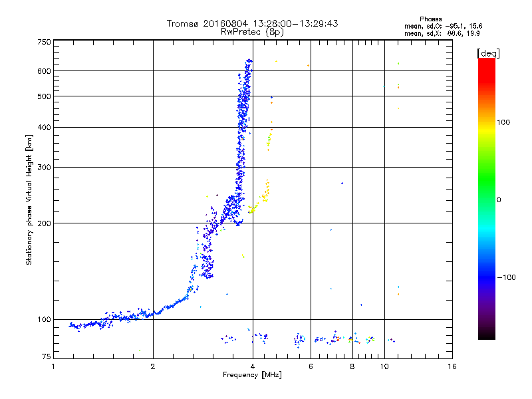Click the x-axis tick label '10'

coord(384,366)
